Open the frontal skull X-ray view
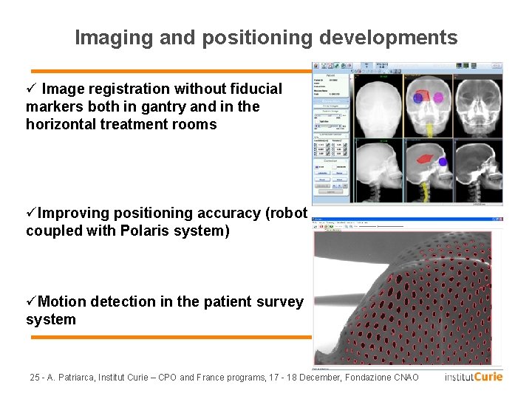 (378, 106)
